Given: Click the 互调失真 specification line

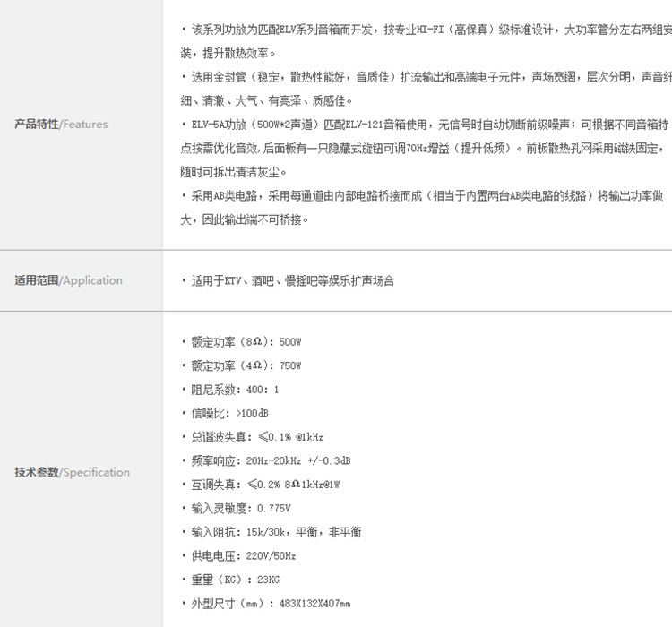Looking at the screenshot, I should [265, 485].
